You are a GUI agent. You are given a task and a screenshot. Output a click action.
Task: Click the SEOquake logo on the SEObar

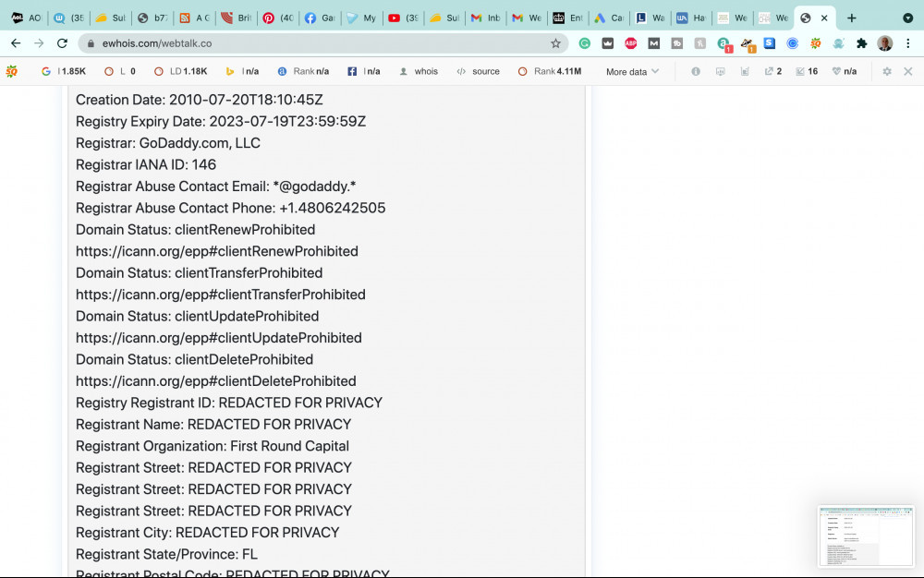point(11,71)
